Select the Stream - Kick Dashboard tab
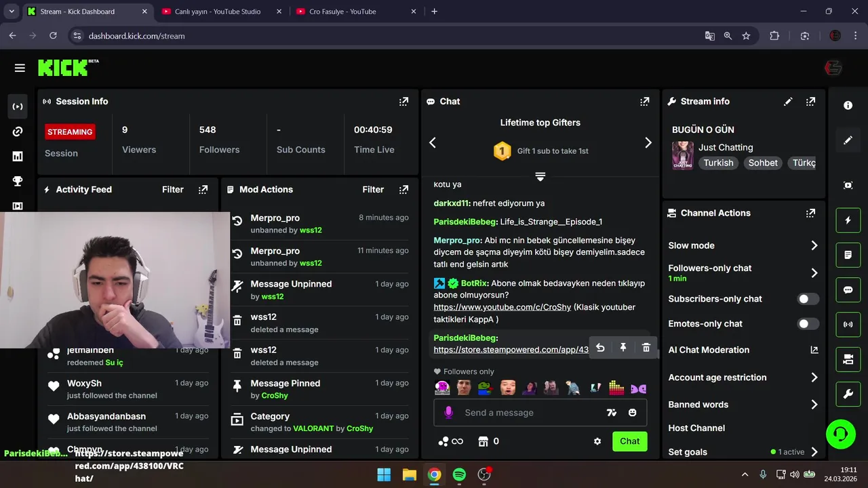868x488 pixels. [x=88, y=12]
